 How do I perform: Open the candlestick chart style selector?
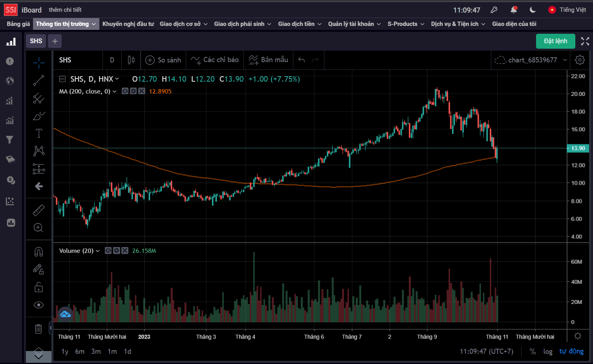131,60
